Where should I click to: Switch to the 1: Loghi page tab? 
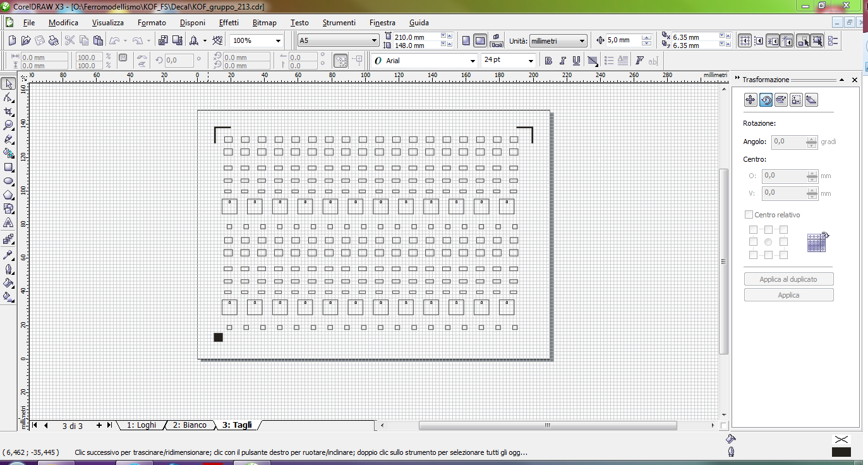point(142,425)
